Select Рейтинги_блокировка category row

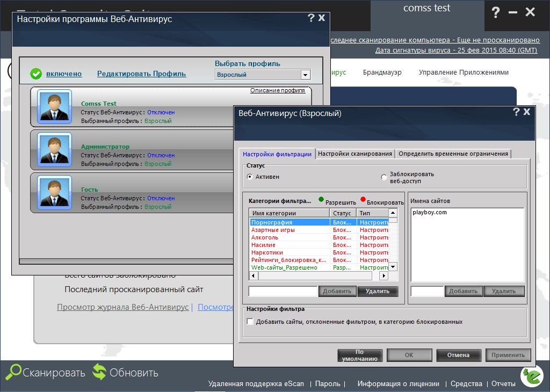319,260
